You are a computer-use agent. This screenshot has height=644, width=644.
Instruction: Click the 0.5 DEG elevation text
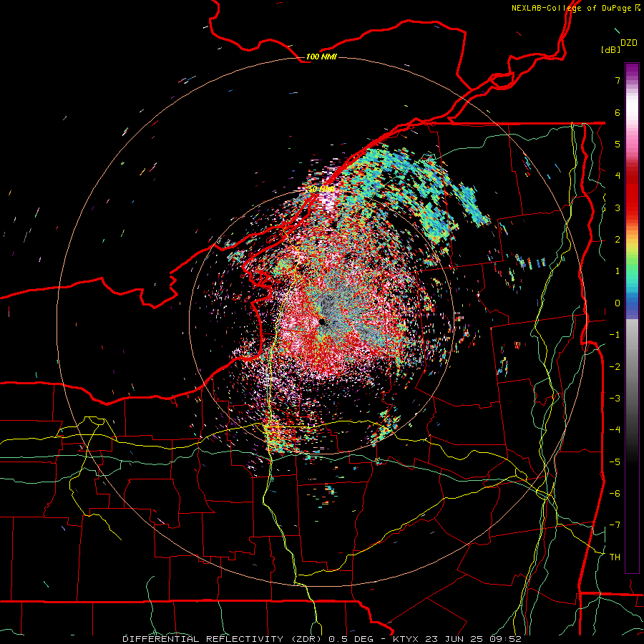coord(351,639)
